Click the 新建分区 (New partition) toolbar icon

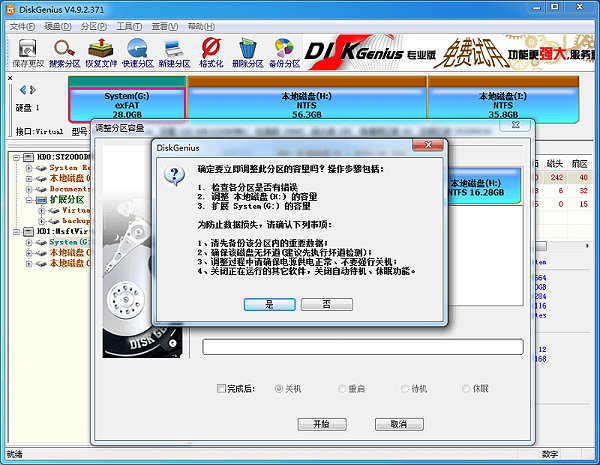coord(174,53)
